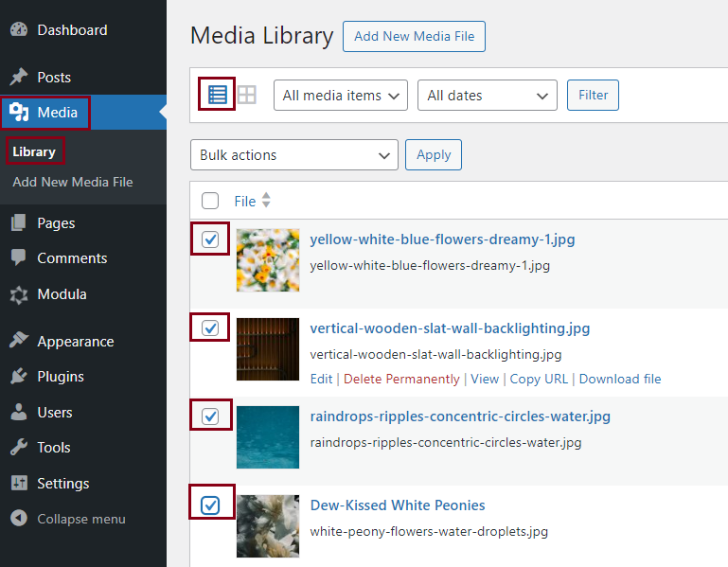Viewport: 728px width, 567px height.
Task: Click the Appearance paintbrush icon
Action: tap(19, 342)
